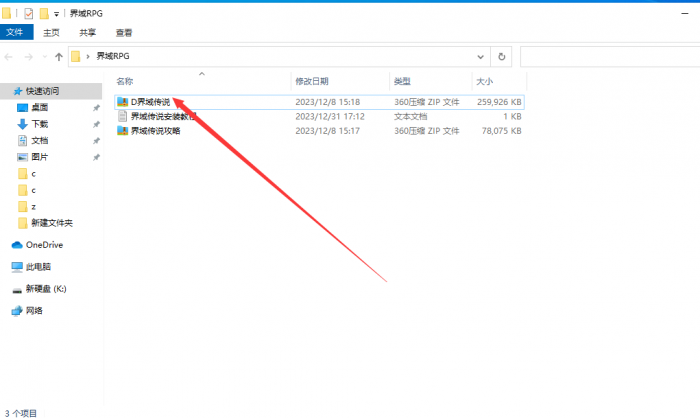Click the pin icon next to 下载
This screenshot has width=700, height=418.
pyautogui.click(x=96, y=124)
